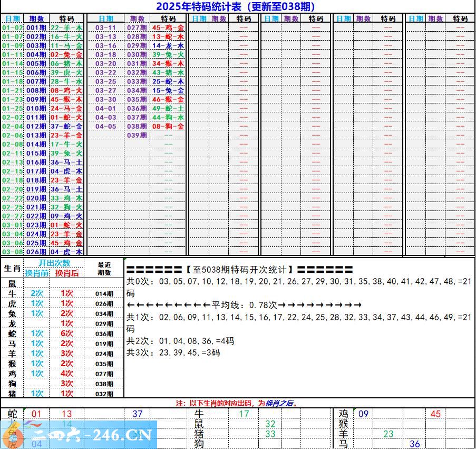Select the 001期 period cell

point(36,27)
